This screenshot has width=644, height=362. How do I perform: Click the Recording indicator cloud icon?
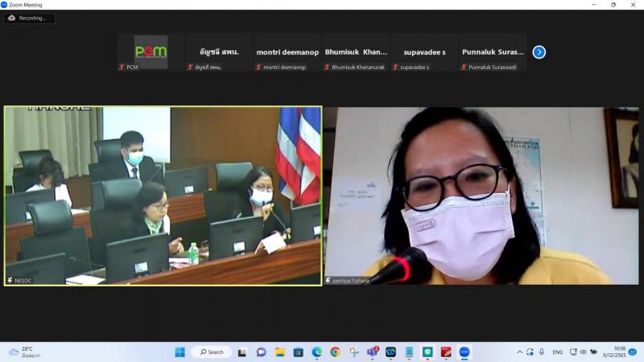(11, 18)
